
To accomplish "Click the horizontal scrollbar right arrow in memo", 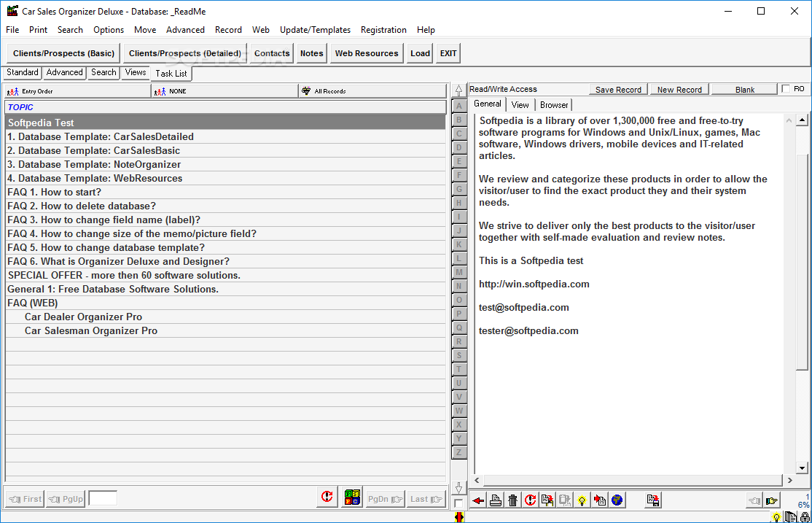I will 789,481.
